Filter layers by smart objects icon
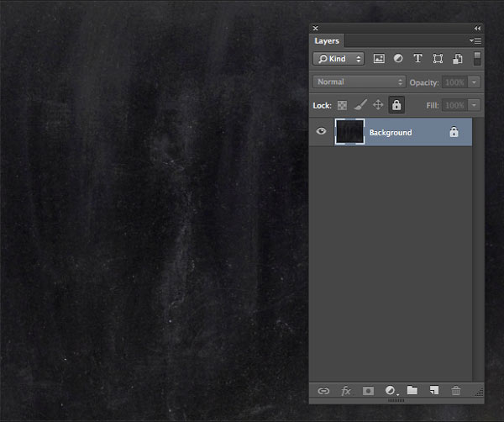The height and width of the screenshot is (422, 504). pyautogui.click(x=458, y=59)
